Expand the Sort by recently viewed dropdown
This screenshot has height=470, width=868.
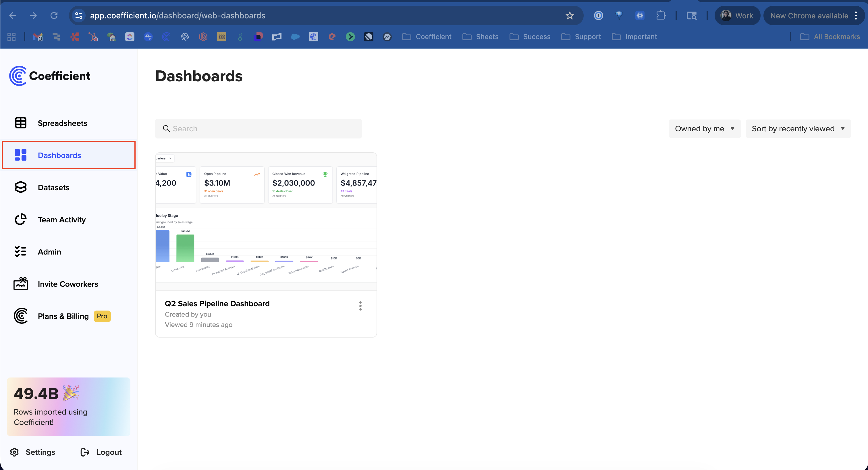point(798,129)
